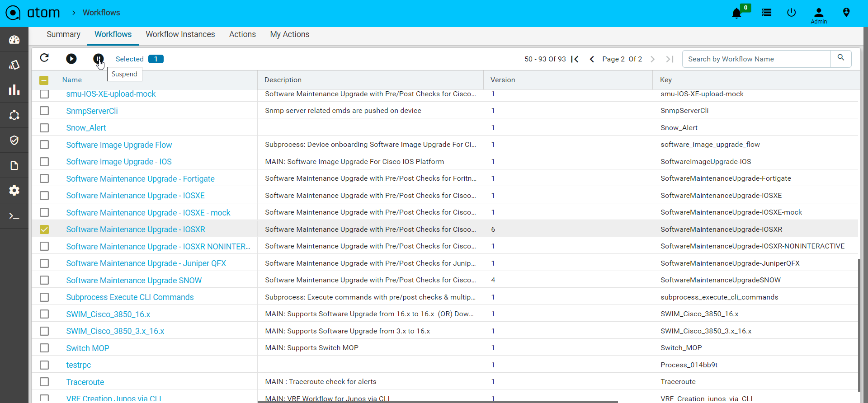Open the task list icon in header
The height and width of the screenshot is (403, 868).
(766, 13)
